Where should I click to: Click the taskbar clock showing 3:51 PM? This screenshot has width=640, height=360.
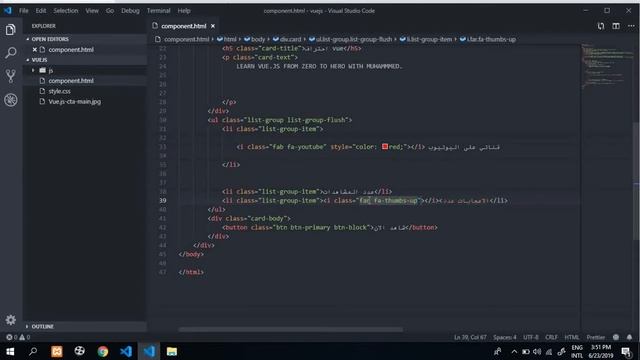(x=601, y=351)
